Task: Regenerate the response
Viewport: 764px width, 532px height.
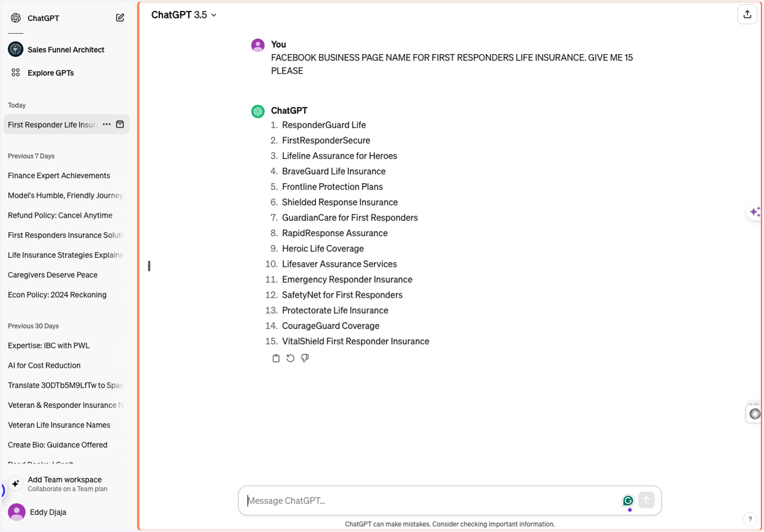Action: click(x=290, y=358)
